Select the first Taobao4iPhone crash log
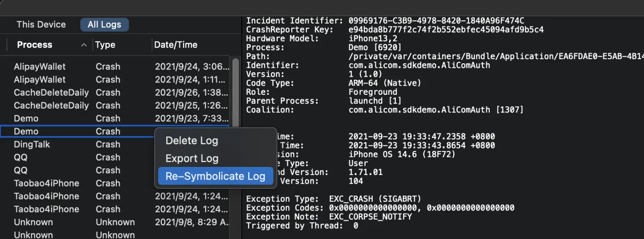The width and height of the screenshot is (644, 239). coord(46,183)
